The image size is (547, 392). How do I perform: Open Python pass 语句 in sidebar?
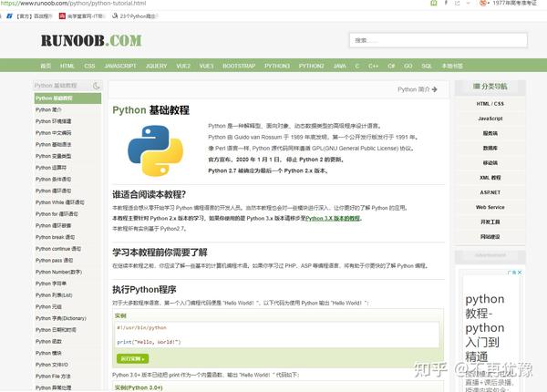(x=54, y=260)
